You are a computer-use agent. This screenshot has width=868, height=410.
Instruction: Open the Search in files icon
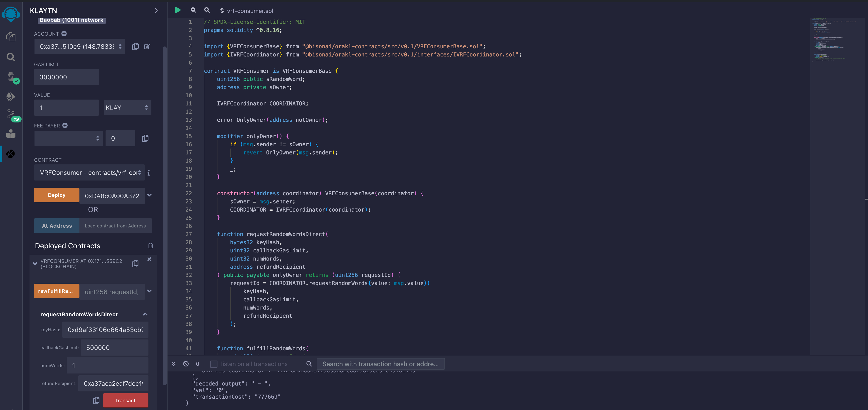[11, 57]
